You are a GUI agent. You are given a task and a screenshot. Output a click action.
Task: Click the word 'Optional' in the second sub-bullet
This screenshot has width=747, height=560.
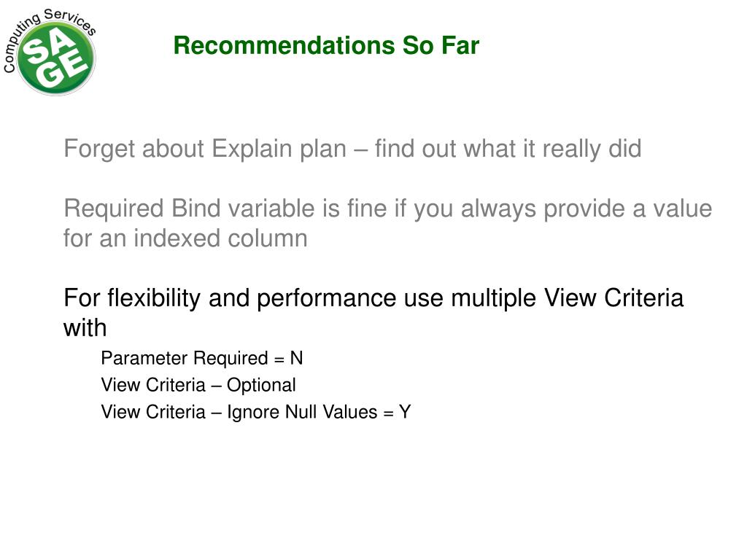coord(262,385)
